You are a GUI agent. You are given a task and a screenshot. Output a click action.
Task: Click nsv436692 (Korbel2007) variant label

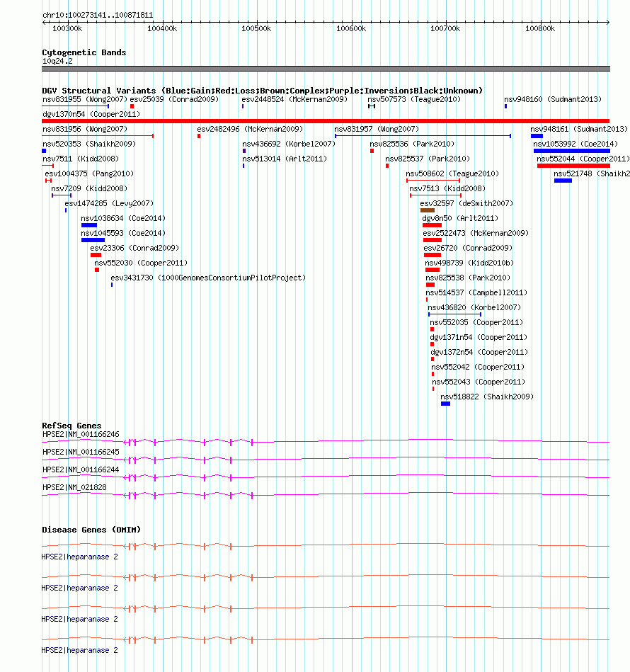(289, 144)
